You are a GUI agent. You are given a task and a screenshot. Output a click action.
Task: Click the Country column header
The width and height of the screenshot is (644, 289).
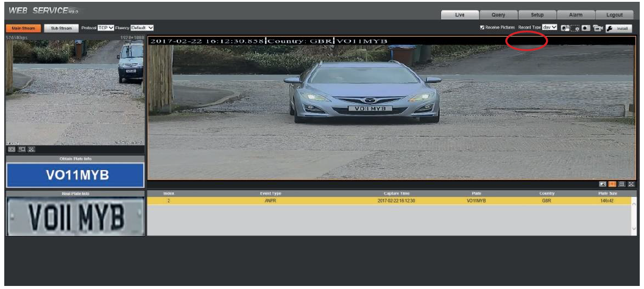(x=547, y=193)
